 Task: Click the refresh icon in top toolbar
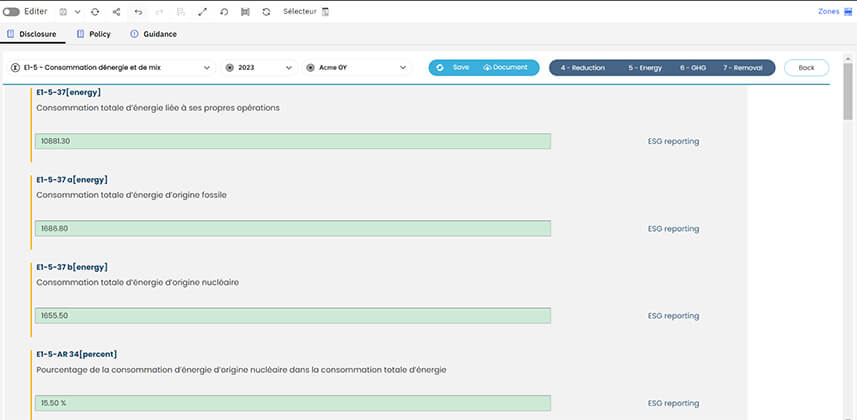pyautogui.click(x=95, y=11)
